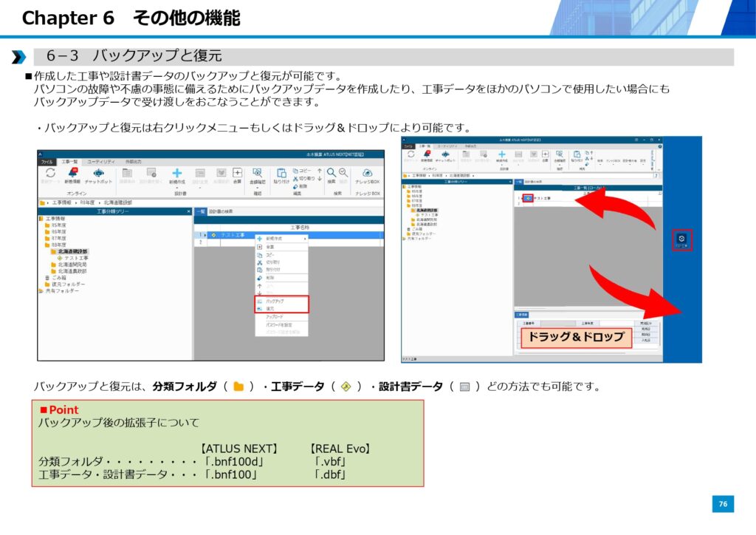756x535 pixels.
Task: Click the 金額確認 icon in left ribbon
Action: [258, 173]
